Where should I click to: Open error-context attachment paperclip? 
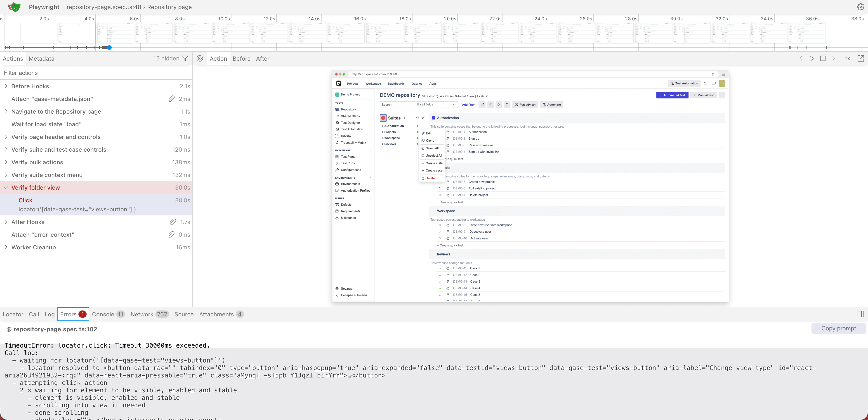172,234
